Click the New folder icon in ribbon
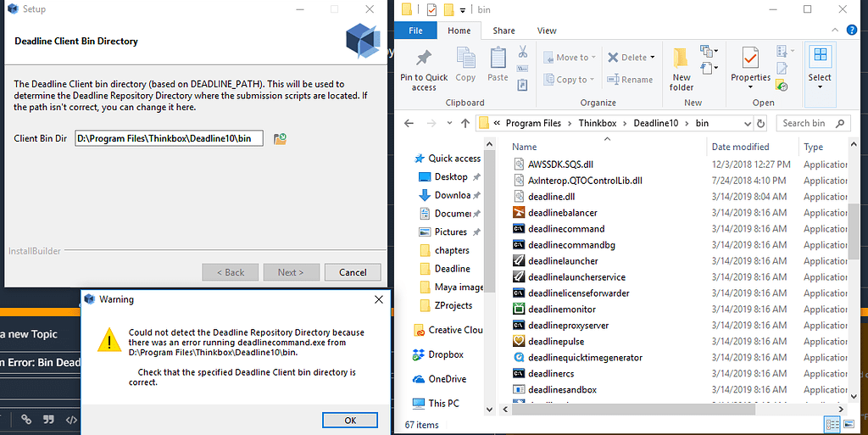Viewport: 868px width, 435px height. 682,59
